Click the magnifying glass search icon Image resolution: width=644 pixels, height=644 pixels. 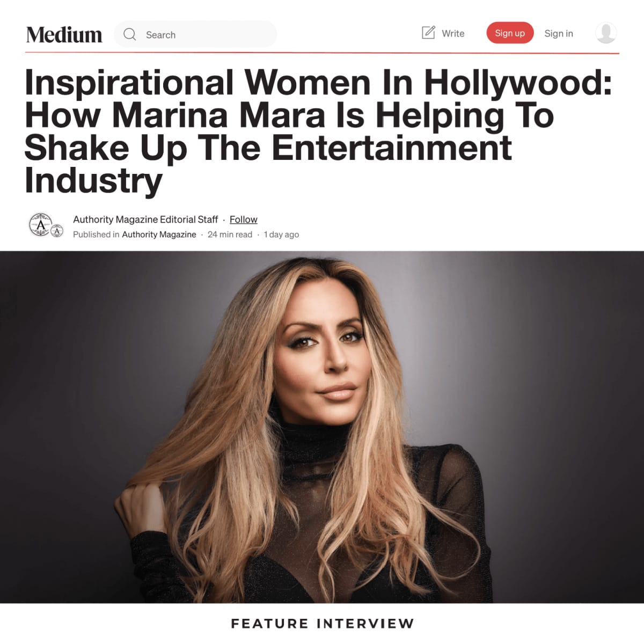coord(130,34)
